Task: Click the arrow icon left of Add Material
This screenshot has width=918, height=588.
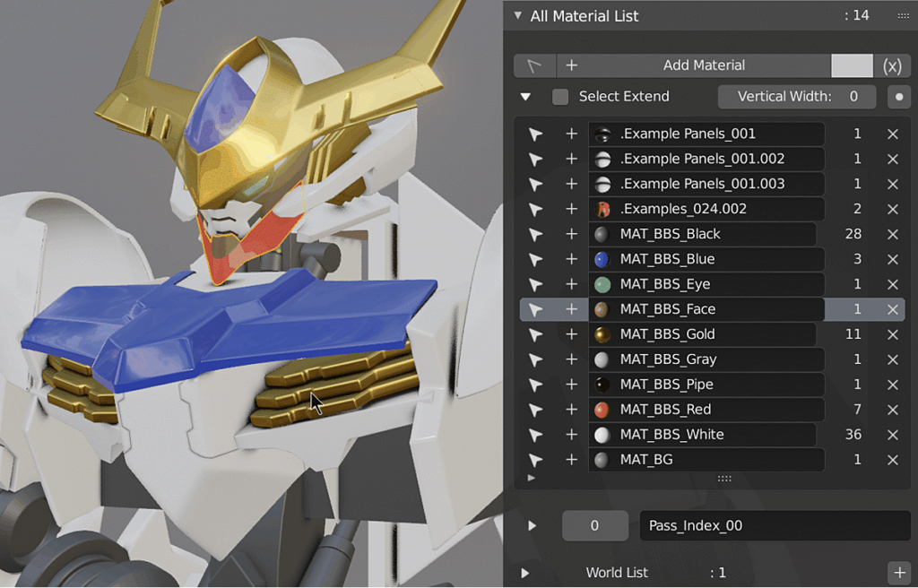Action: [534, 65]
